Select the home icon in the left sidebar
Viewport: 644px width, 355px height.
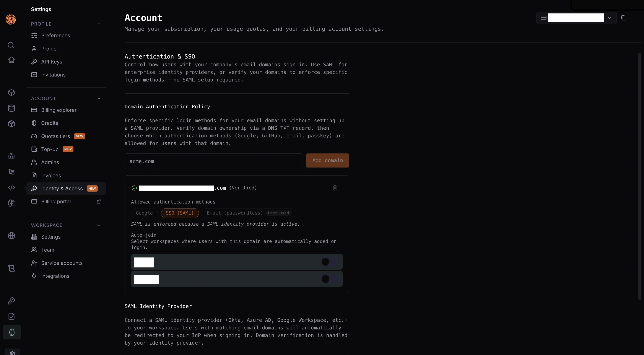click(11, 60)
